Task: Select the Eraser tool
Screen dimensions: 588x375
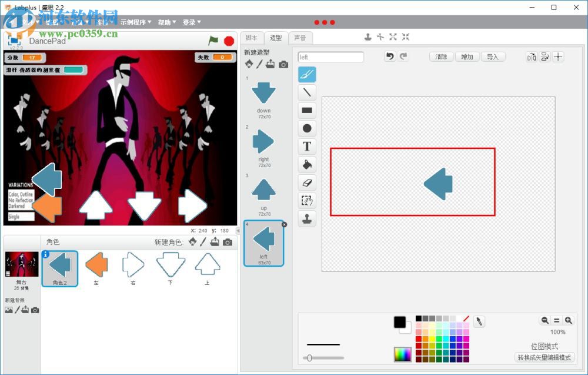Action: point(307,182)
